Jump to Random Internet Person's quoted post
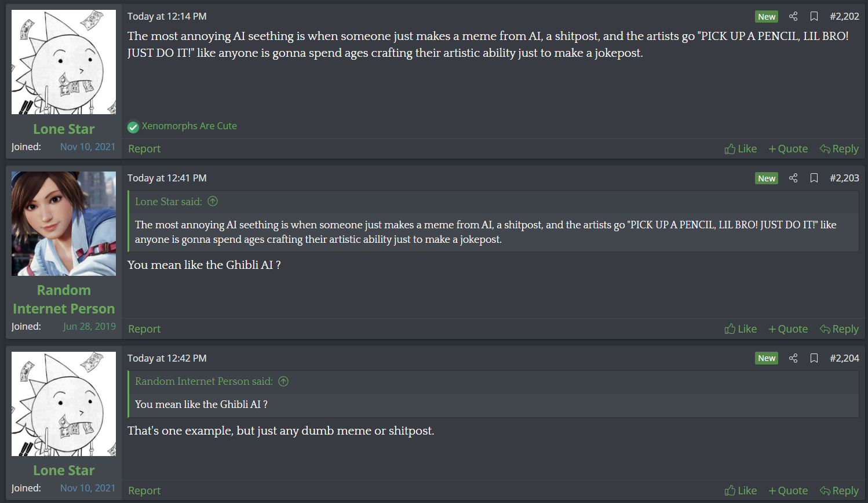Viewport: 868px width, 503px height. click(283, 381)
